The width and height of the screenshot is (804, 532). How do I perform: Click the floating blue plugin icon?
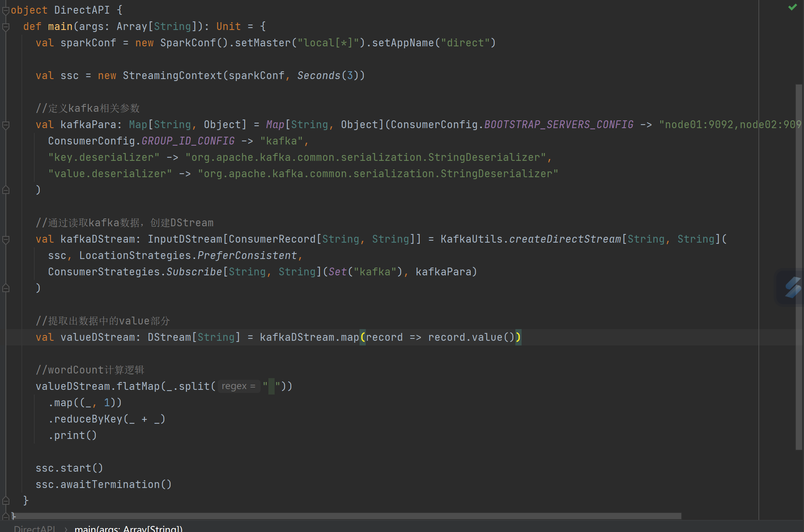[x=792, y=287]
